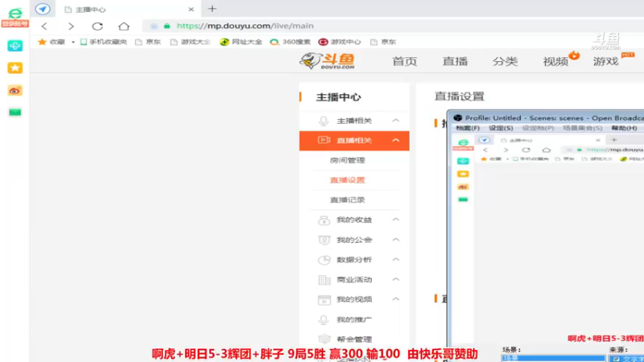Screen dimensions: 644x362
Task: Click the green lock security icon
Action: [x=167, y=26]
